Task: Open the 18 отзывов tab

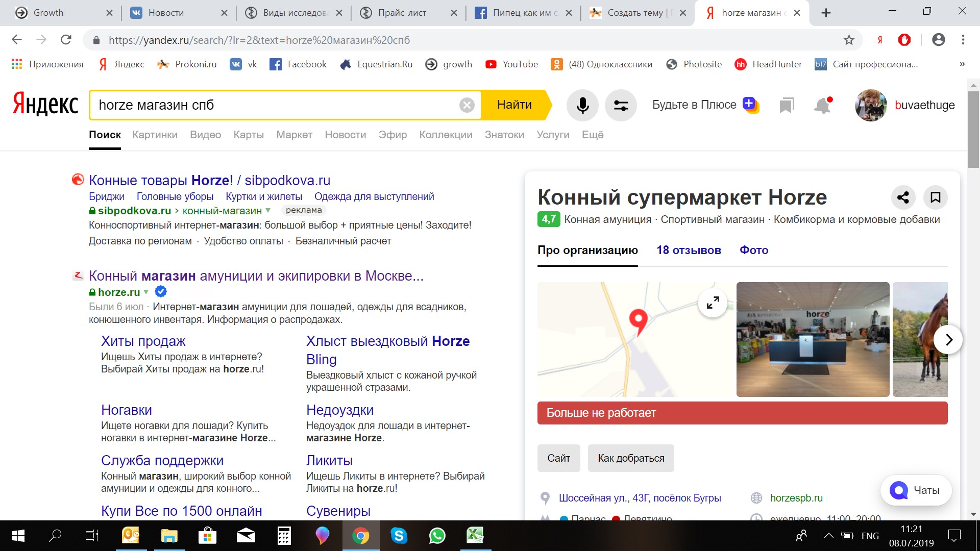Action: [689, 250]
